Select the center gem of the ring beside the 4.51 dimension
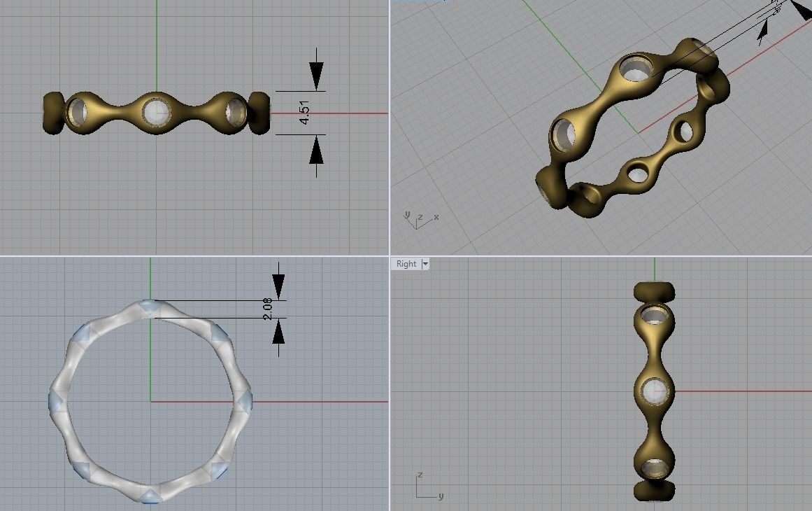This screenshot has height=511, width=812. [156, 113]
